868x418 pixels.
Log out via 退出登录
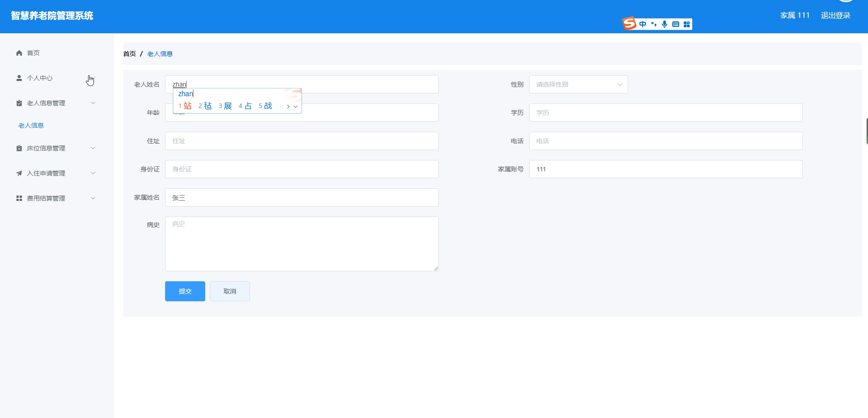(836, 15)
